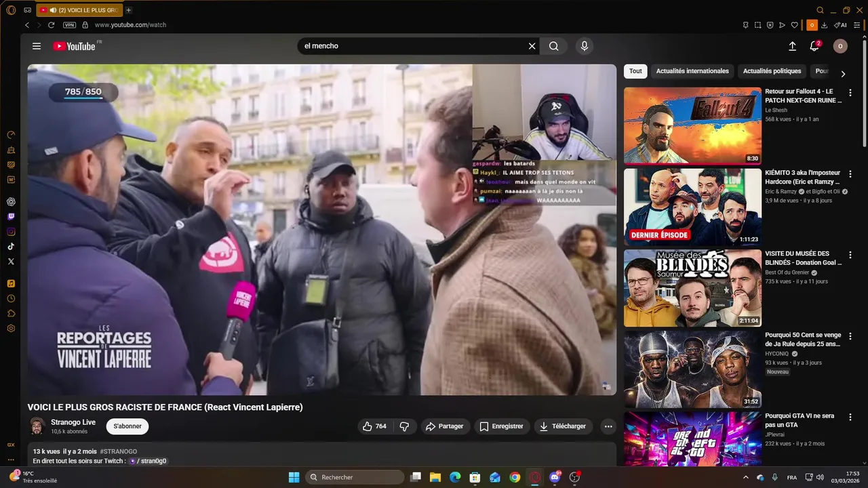This screenshot has width=868, height=488.
Task: Open the ad blocker shield icon
Action: 770,25
